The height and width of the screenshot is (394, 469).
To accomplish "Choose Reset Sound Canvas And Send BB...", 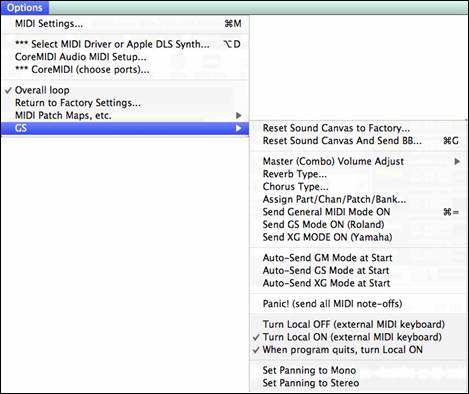I will [x=358, y=141].
